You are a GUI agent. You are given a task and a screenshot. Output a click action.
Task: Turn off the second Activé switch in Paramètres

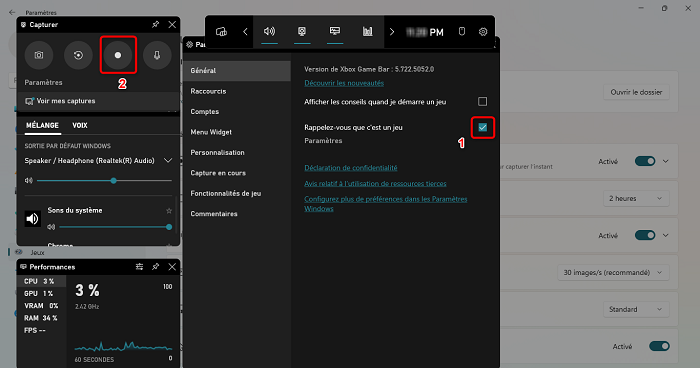tap(645, 235)
